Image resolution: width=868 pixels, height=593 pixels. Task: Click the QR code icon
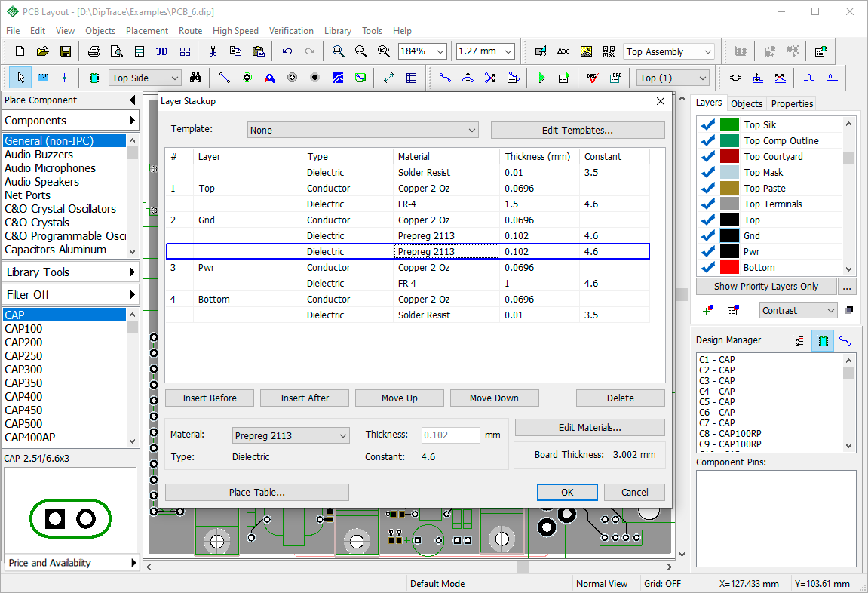pos(609,51)
